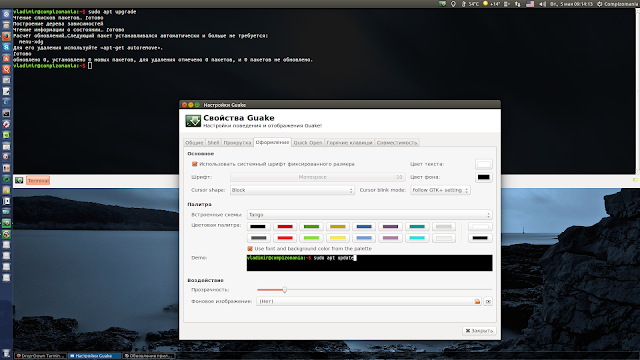Pick black background swatch at palette right
640x360 pixels.
click(x=480, y=238)
